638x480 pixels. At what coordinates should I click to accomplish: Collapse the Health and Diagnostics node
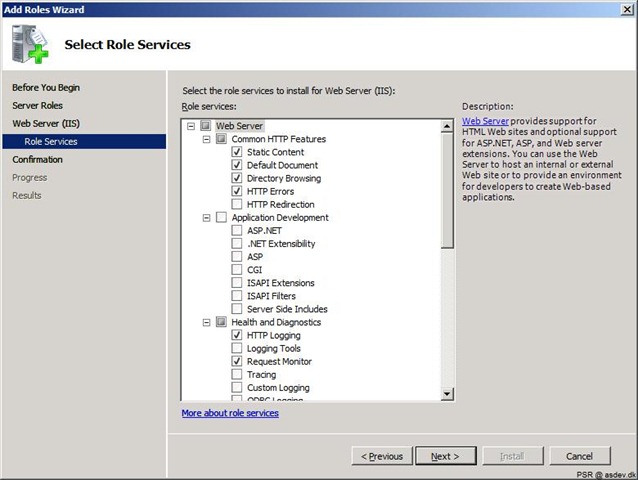[x=206, y=323]
